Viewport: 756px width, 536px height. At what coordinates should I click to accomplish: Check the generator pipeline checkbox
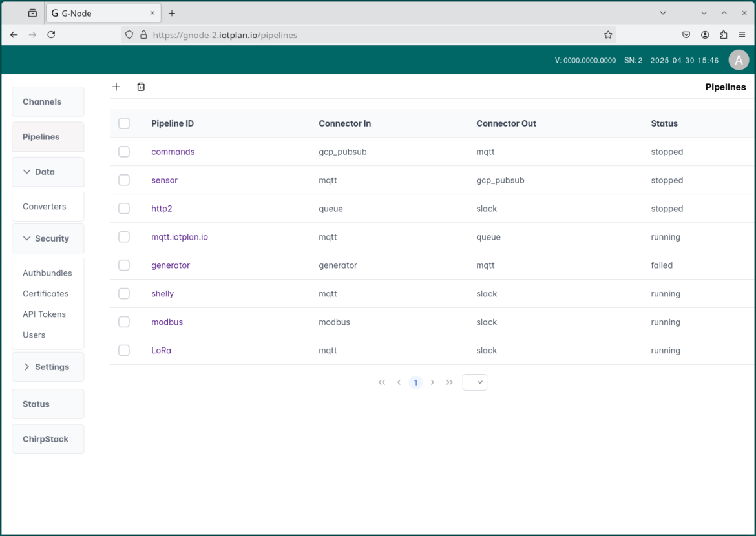tap(124, 265)
